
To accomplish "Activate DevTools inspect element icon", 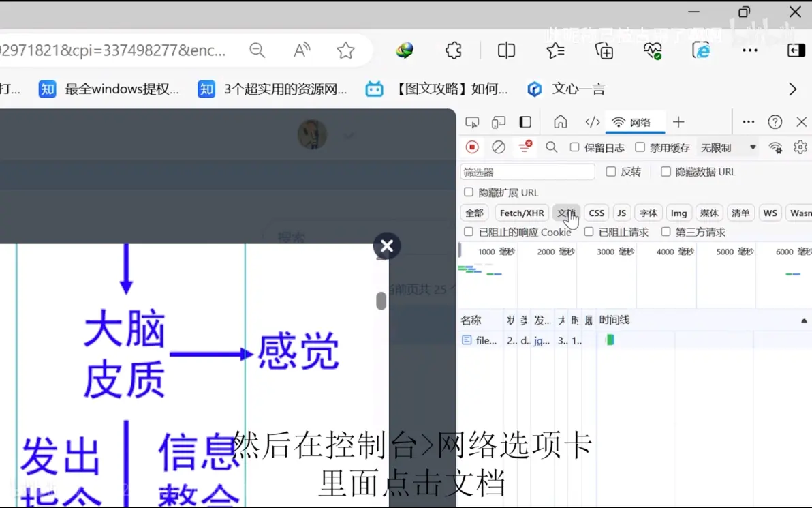I will [x=472, y=122].
